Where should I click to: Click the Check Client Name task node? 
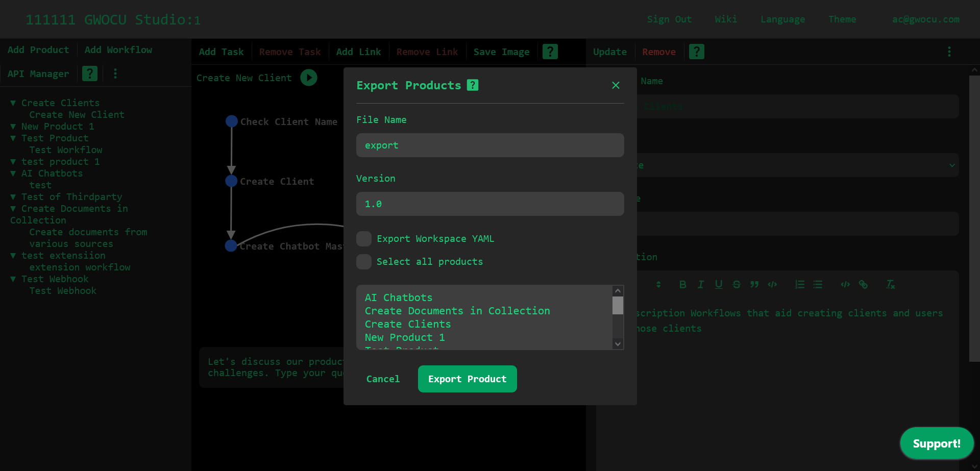232,121
